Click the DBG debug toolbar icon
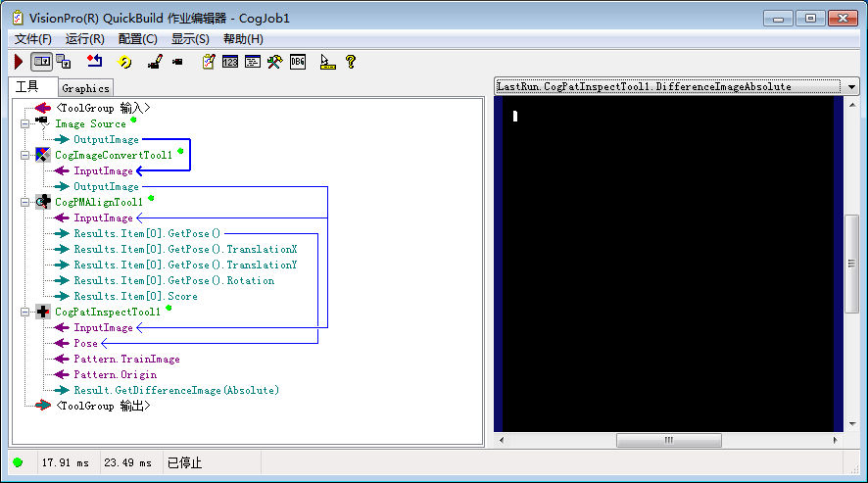 (x=298, y=62)
